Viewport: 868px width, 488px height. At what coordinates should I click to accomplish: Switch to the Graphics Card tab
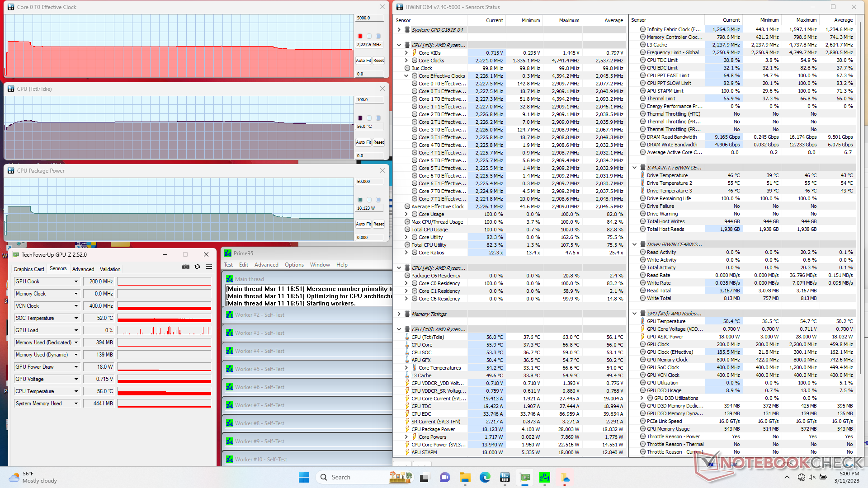pos(29,269)
